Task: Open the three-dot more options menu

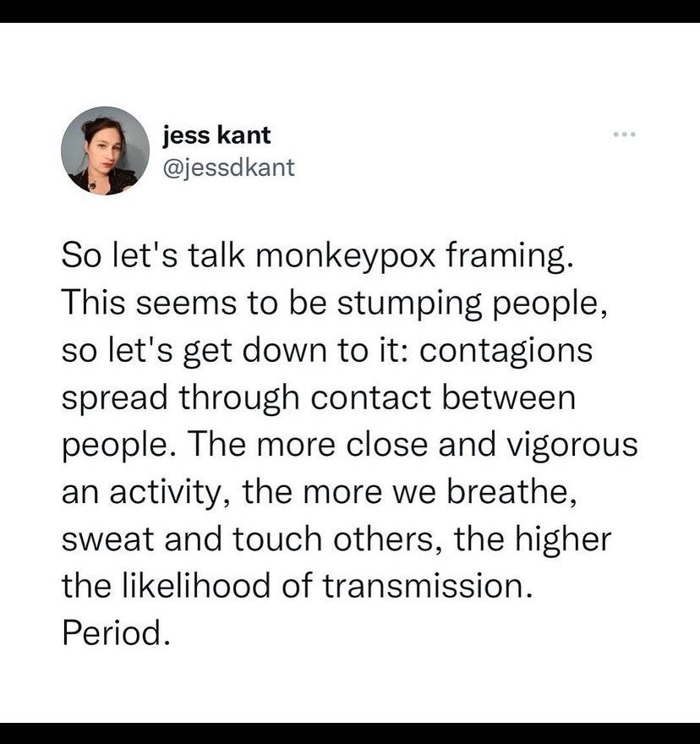Action: tap(624, 134)
